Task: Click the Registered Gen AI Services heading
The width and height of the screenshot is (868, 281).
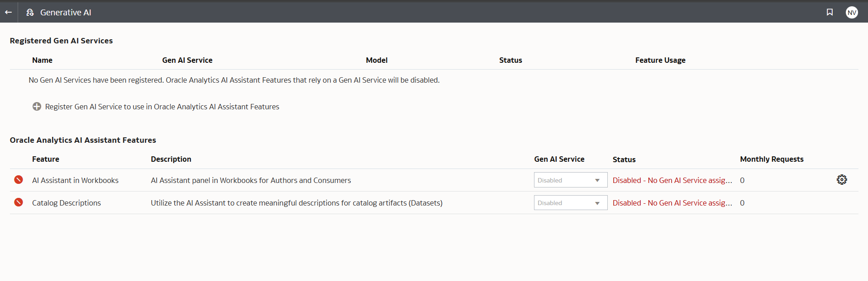Action: pos(61,41)
